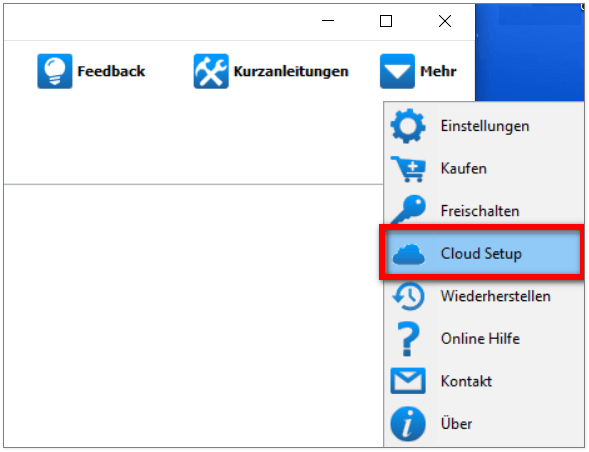Click the Mehr dropdown arrow icon
This screenshot has width=589, height=452.
click(x=397, y=71)
